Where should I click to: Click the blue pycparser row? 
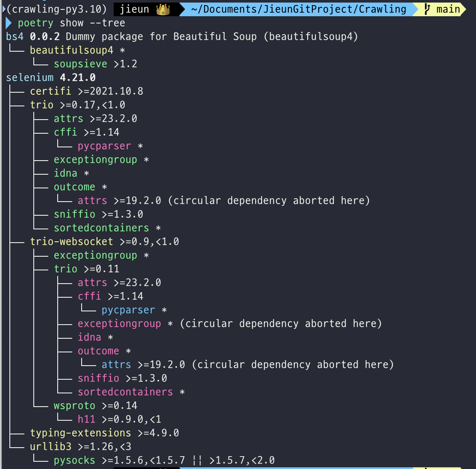134,310
